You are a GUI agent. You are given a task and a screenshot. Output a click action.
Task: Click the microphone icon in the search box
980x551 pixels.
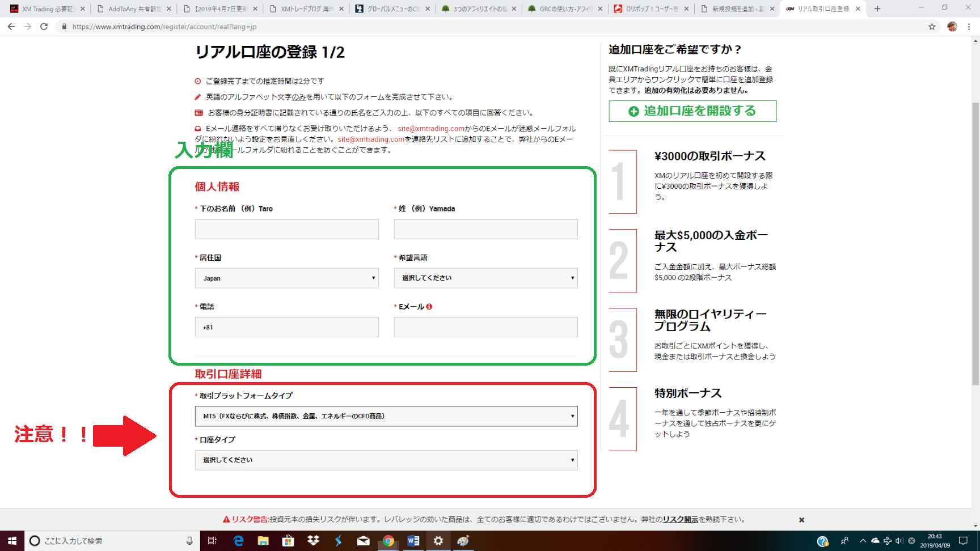click(189, 541)
